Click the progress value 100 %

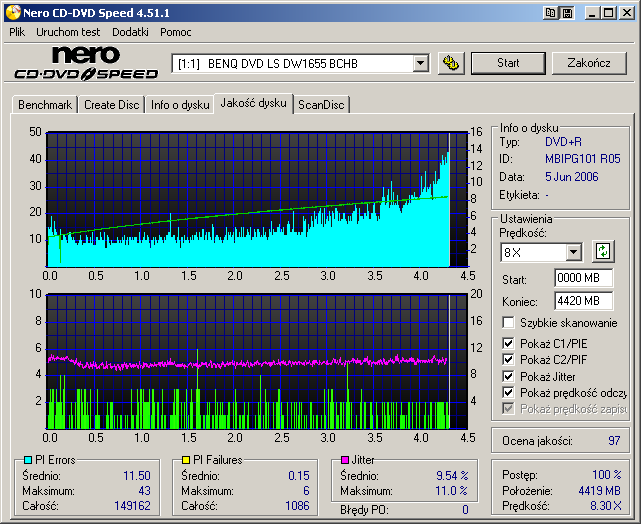607,475
